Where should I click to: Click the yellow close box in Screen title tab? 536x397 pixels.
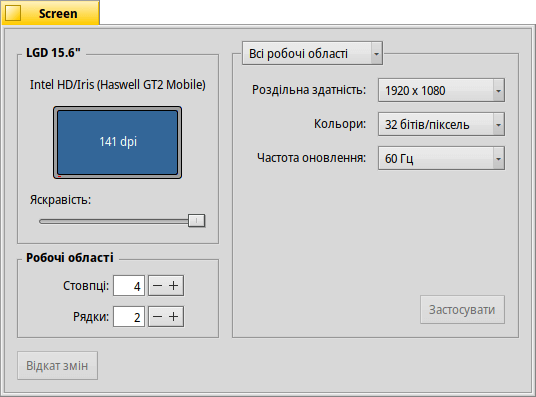(13, 13)
